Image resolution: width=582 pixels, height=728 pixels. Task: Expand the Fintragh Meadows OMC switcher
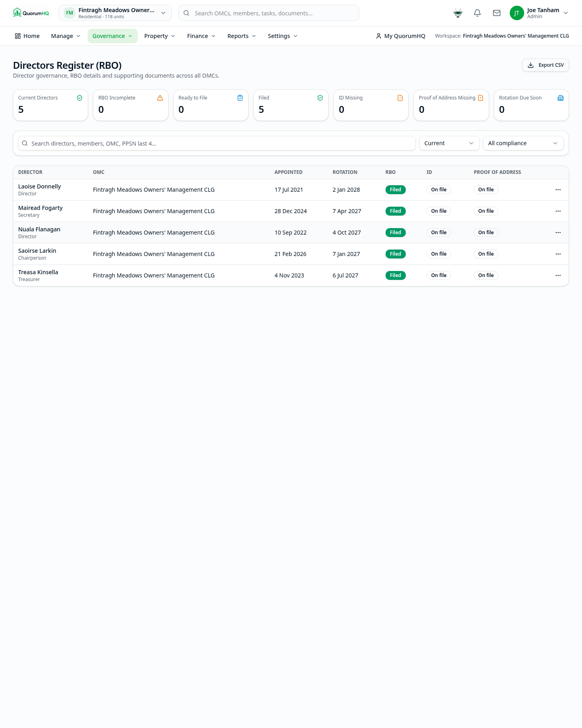click(115, 13)
